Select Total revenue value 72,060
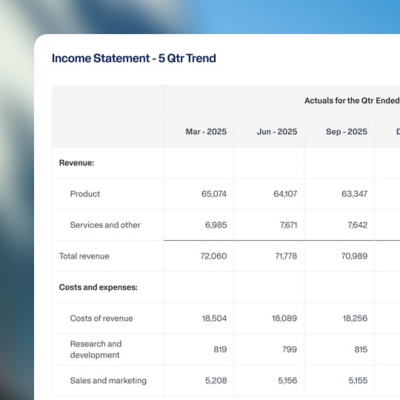Image resolution: width=400 pixels, height=400 pixels. pyautogui.click(x=214, y=256)
